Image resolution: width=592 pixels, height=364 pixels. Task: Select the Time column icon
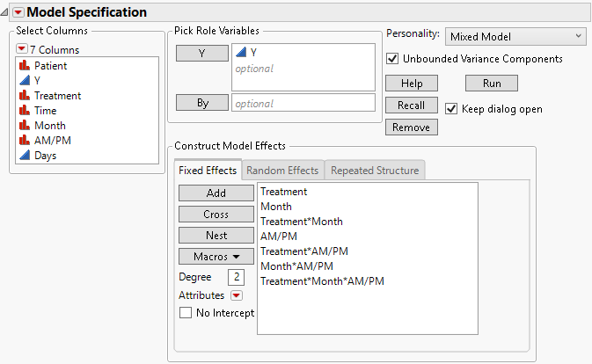pos(24,111)
